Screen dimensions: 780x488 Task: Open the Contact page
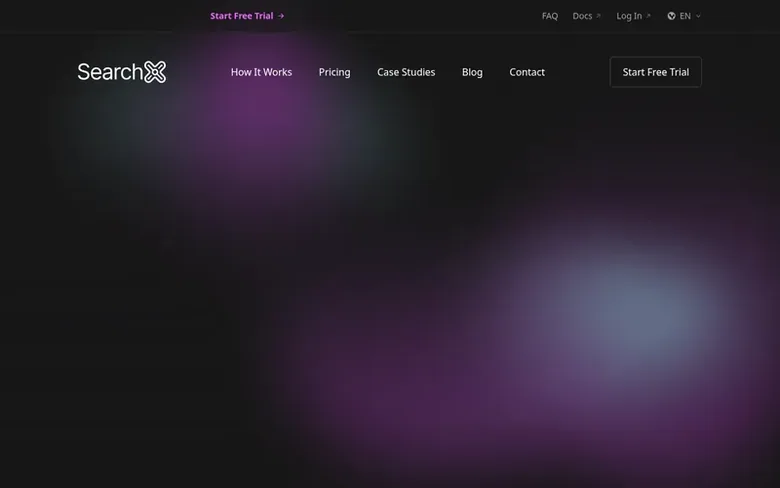click(527, 72)
